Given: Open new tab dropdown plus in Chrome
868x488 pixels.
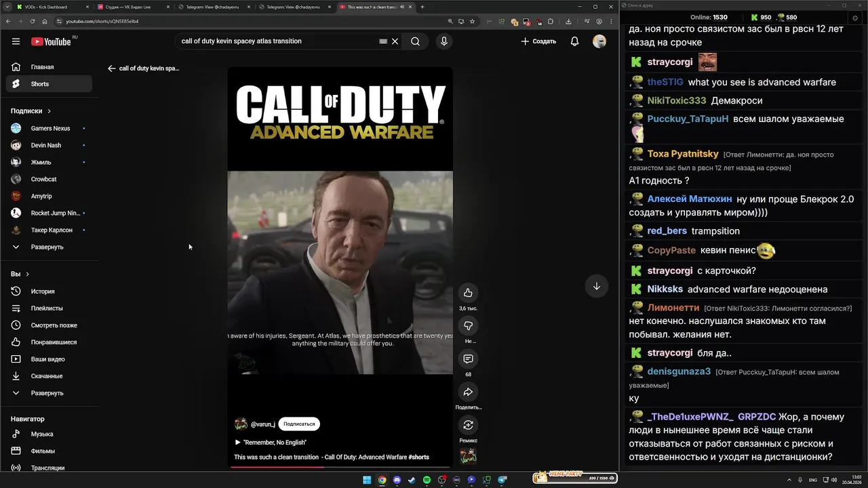Looking at the screenshot, I should click(422, 7).
